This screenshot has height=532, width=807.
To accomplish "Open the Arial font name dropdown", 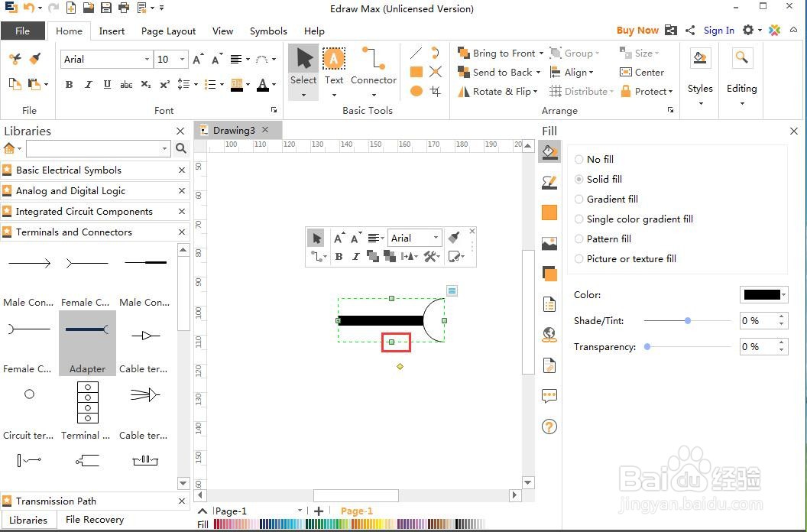I will [147, 59].
